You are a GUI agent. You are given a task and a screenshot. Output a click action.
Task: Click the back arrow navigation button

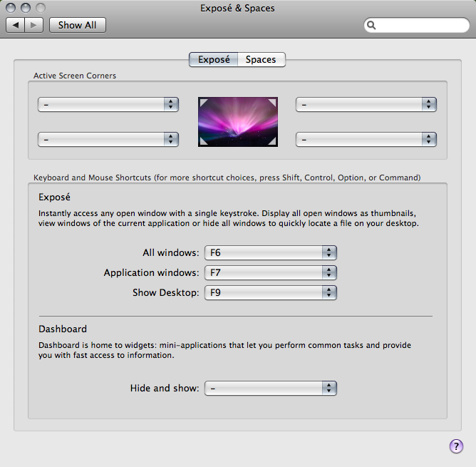(15, 25)
